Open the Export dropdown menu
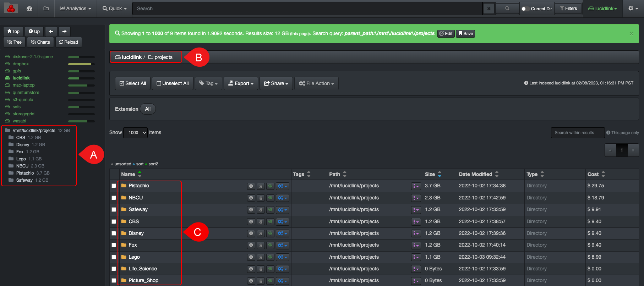The width and height of the screenshot is (644, 286). [241, 83]
